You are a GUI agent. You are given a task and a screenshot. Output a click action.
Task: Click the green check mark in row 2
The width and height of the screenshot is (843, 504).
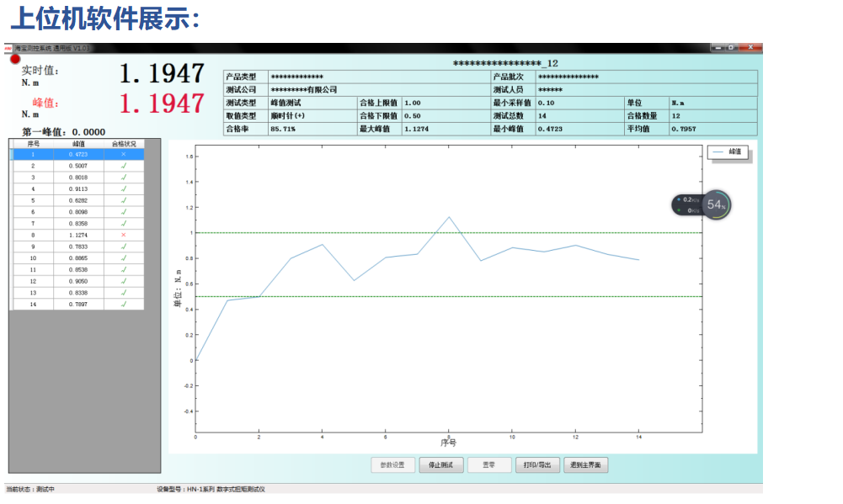(124, 167)
